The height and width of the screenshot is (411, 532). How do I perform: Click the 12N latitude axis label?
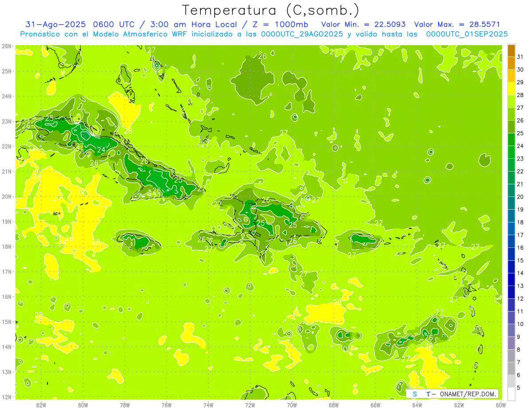pos(6,397)
